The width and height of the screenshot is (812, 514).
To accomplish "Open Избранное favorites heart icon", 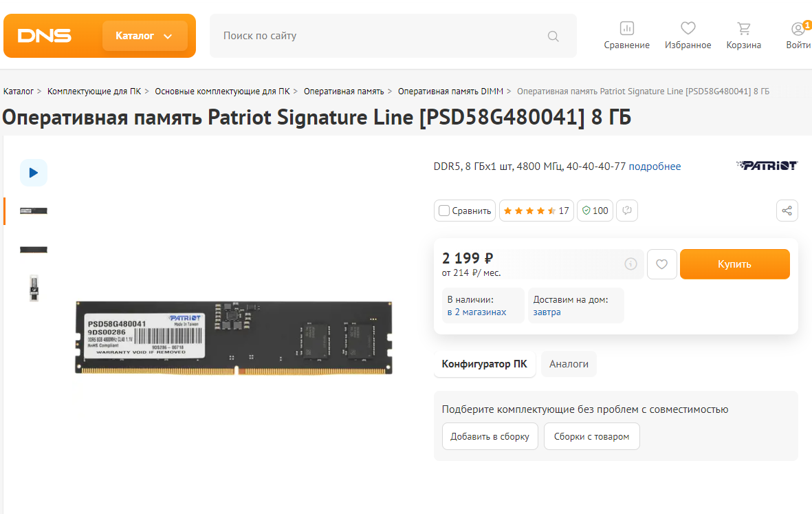I will tap(688, 28).
